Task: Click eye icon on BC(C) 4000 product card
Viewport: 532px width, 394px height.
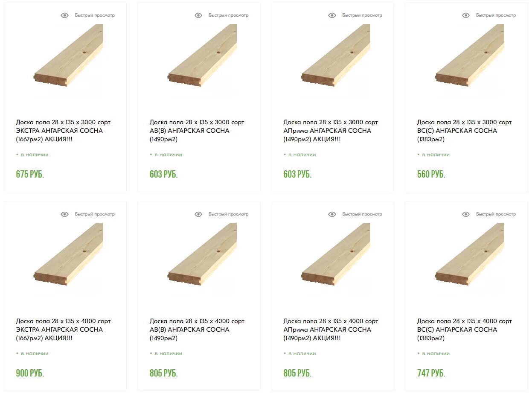Action: [x=466, y=214]
